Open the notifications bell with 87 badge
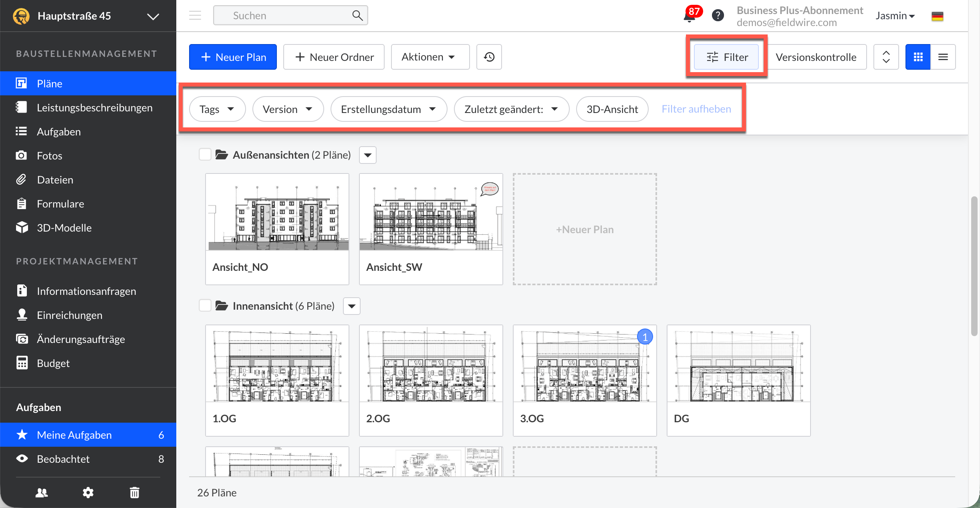980x508 pixels. point(690,16)
